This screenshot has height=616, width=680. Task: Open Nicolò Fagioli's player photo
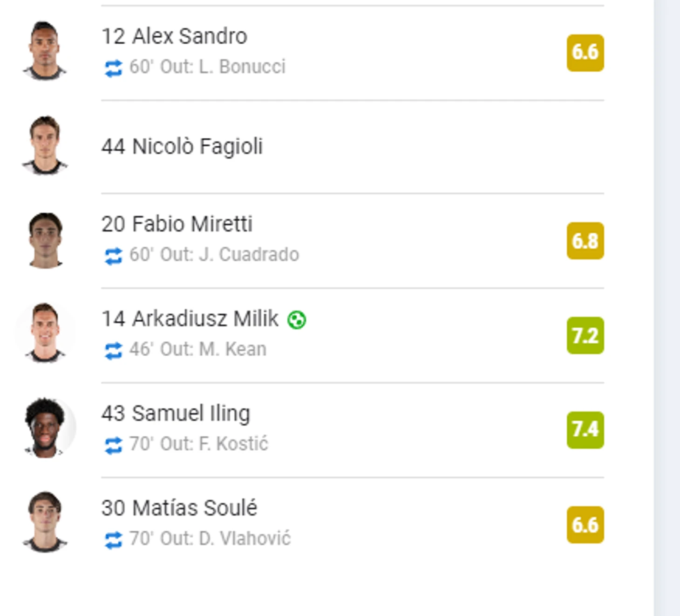(x=45, y=146)
